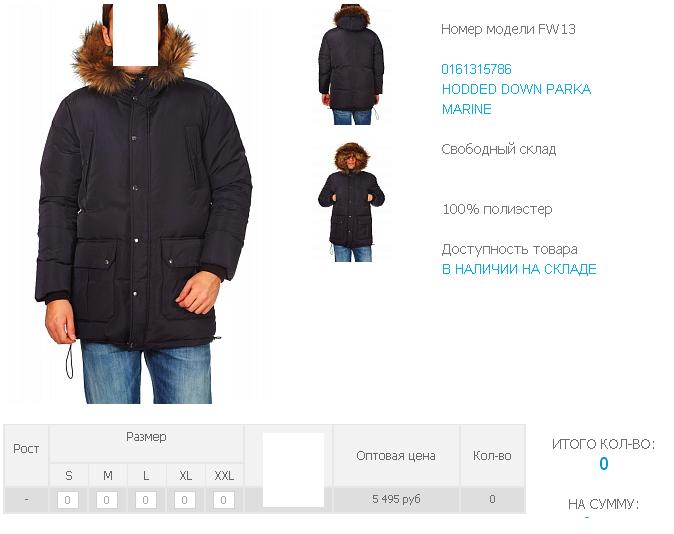Click the Кол-во column header
The width and height of the screenshot is (674, 534).
click(x=492, y=455)
